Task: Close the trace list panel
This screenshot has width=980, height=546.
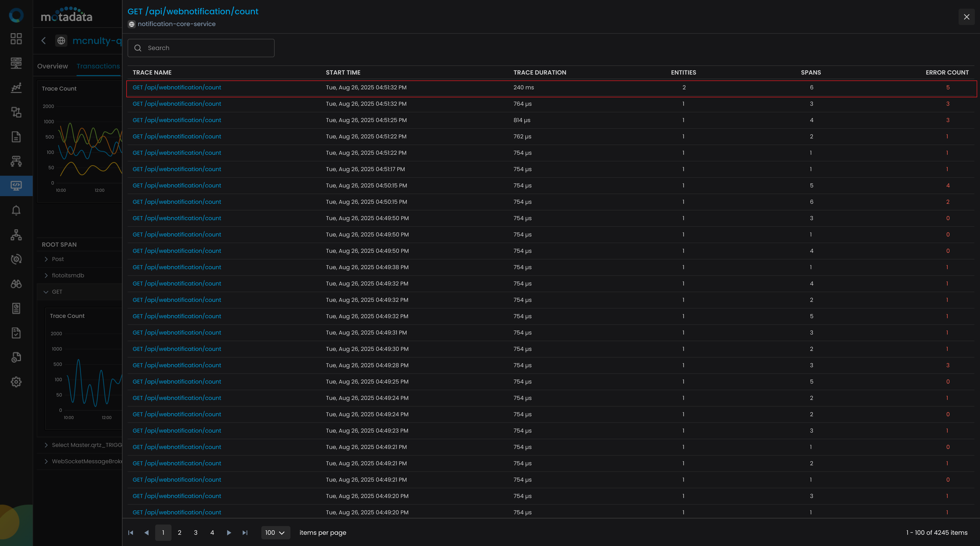Action: 966,17
